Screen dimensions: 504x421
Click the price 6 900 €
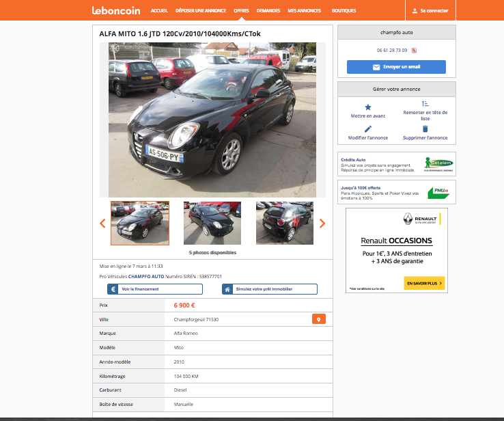click(184, 305)
